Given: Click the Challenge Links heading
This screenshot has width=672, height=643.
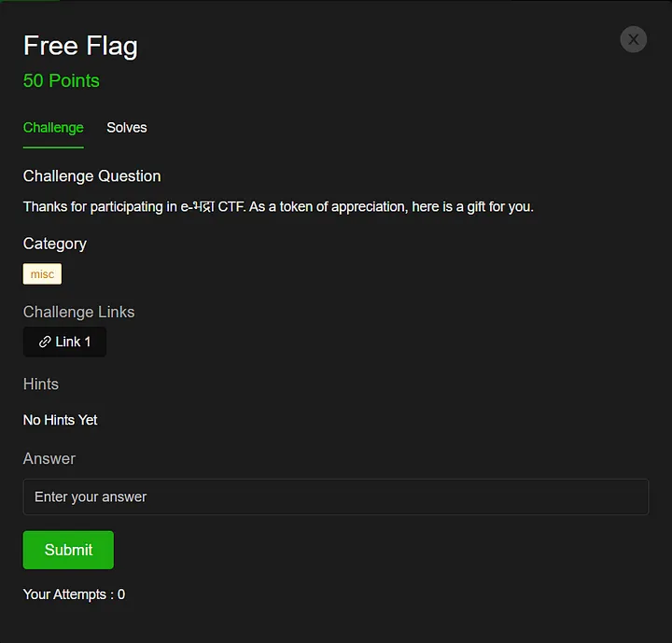Looking at the screenshot, I should click(x=78, y=312).
